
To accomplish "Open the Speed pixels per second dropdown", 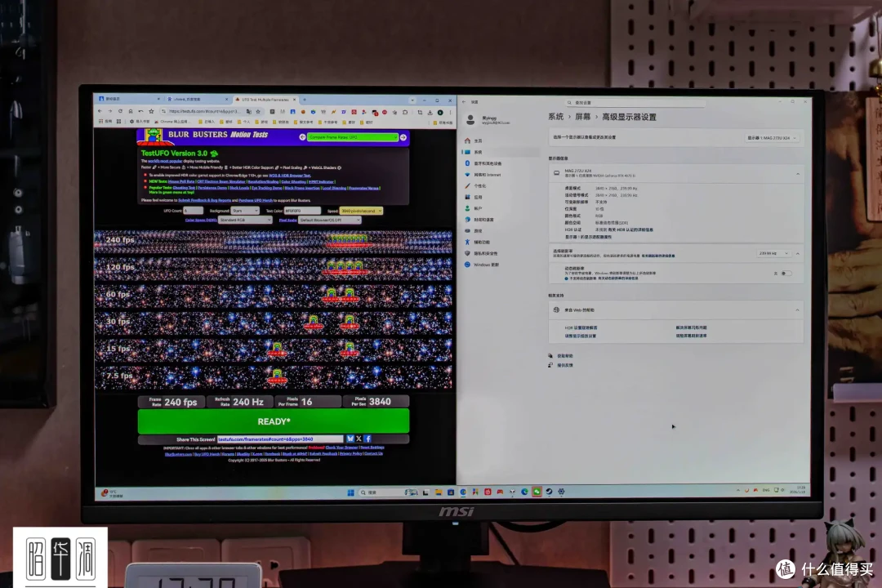I will (x=361, y=211).
